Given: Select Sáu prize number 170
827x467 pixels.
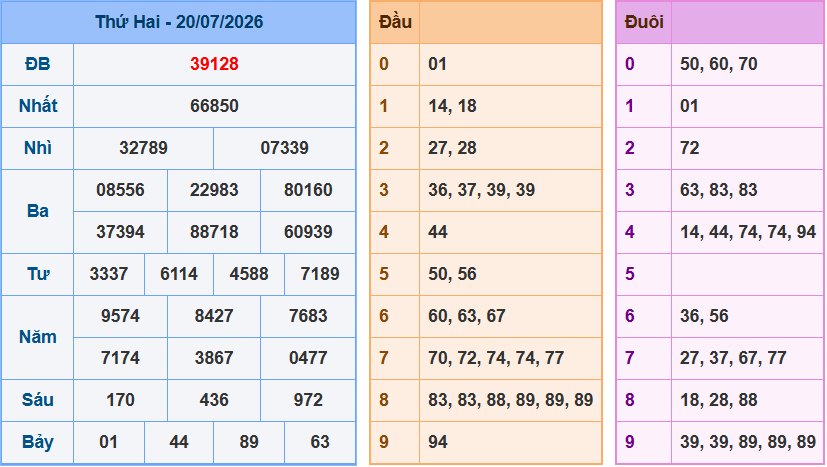Looking at the screenshot, I should (120, 400).
